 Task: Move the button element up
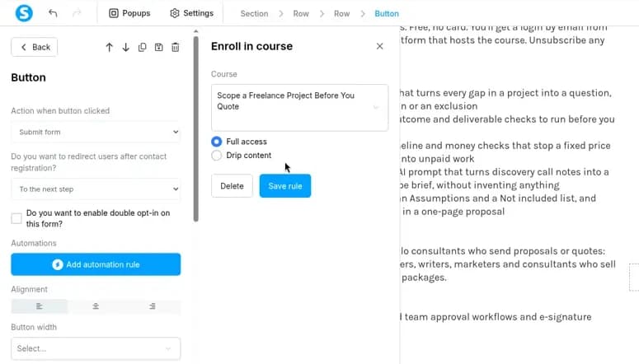point(109,47)
